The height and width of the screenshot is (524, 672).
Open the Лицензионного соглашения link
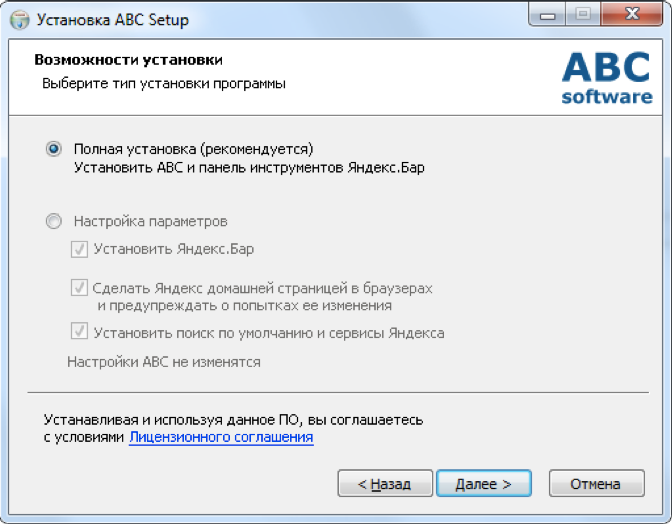coord(221,437)
